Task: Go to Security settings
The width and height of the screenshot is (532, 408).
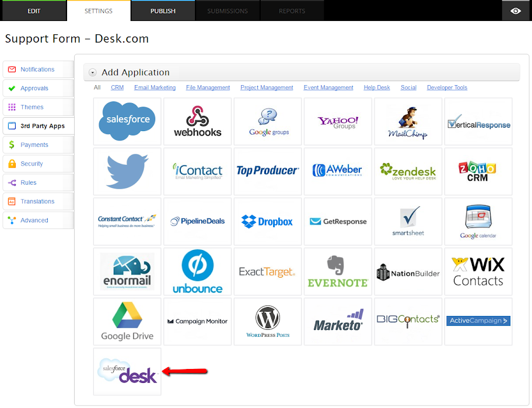Action: pos(38,164)
